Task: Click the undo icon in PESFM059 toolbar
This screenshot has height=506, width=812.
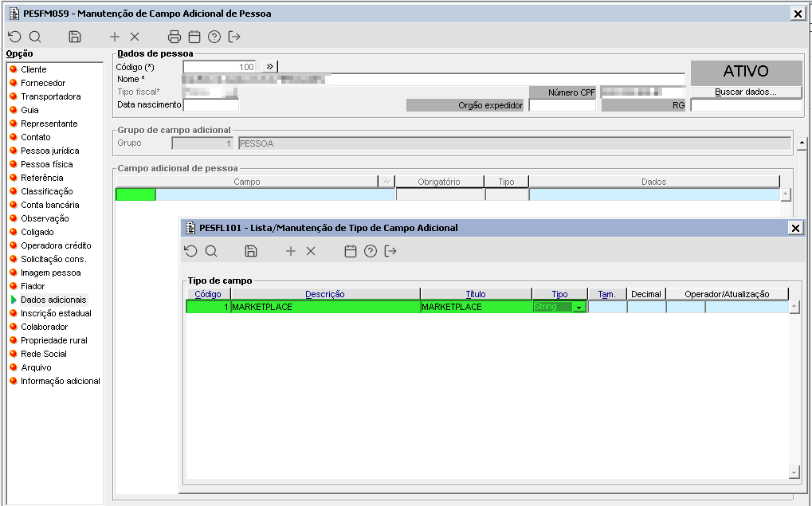Action: pyautogui.click(x=14, y=36)
